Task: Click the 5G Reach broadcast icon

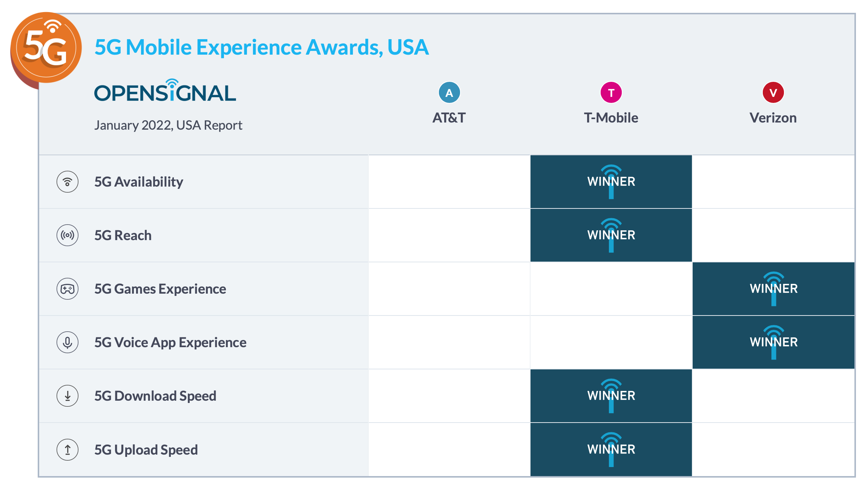Action: tap(67, 235)
